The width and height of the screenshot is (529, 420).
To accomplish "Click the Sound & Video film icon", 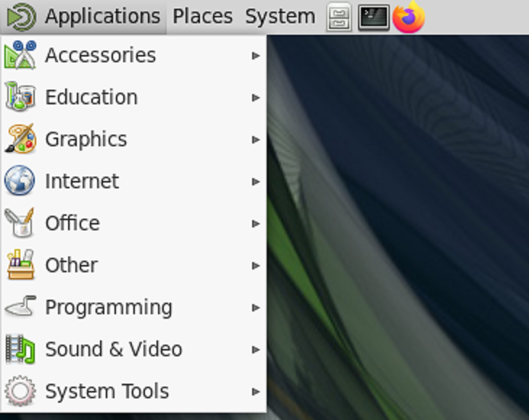I will [20, 349].
